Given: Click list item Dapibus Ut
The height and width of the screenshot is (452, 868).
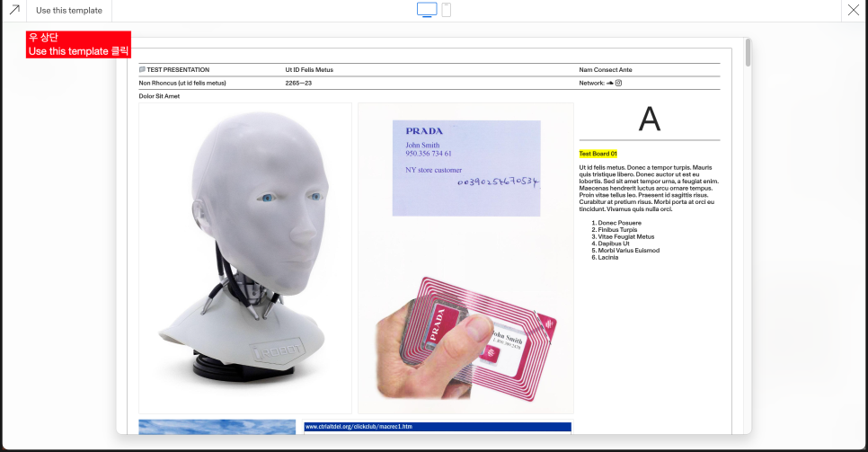Looking at the screenshot, I should coord(614,244).
